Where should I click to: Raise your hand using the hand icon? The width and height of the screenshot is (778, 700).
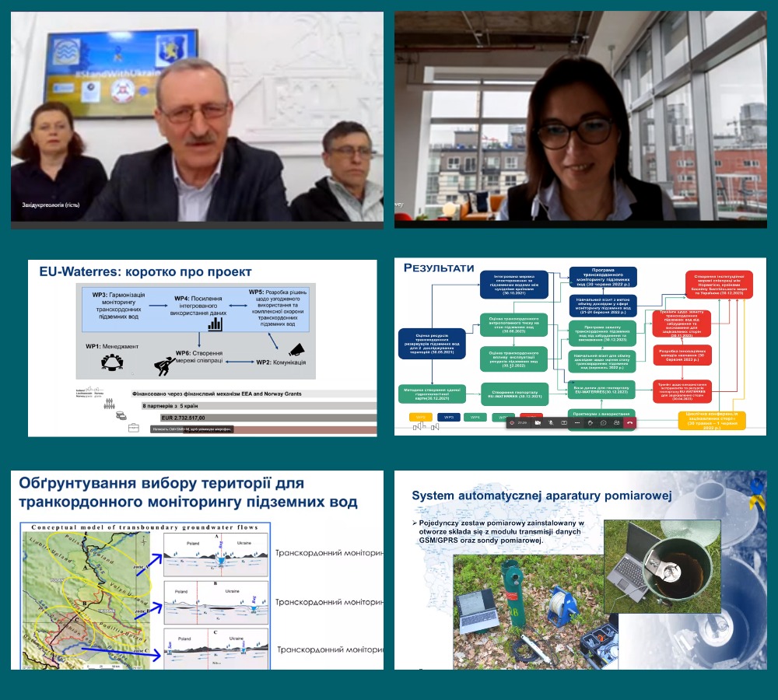pos(590,422)
